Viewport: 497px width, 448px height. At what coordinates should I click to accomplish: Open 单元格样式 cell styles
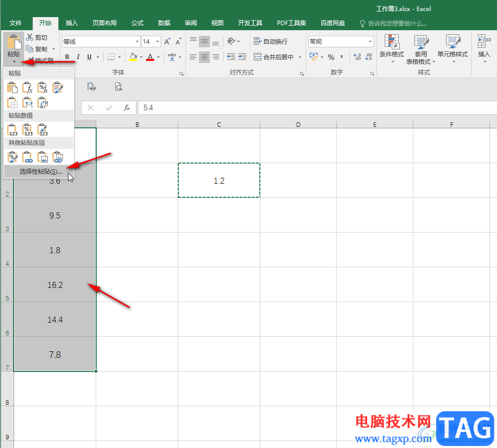click(453, 49)
